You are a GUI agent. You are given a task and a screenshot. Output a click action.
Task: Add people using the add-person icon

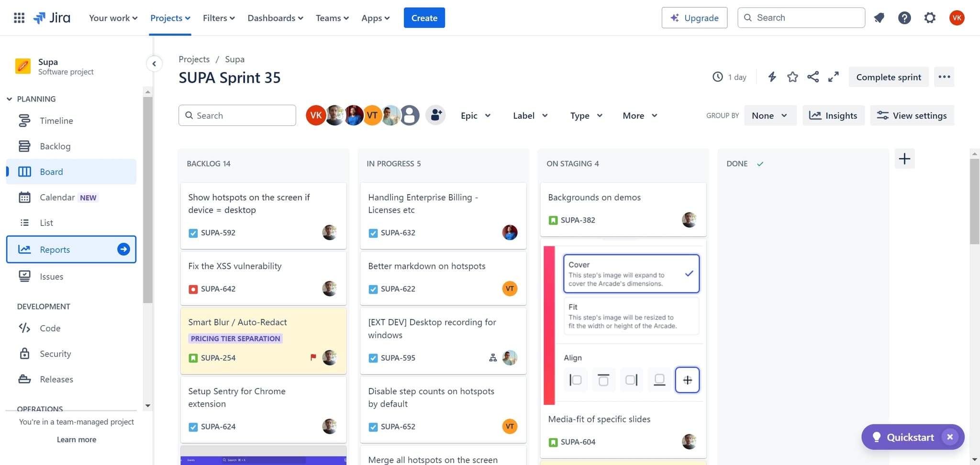click(x=435, y=115)
